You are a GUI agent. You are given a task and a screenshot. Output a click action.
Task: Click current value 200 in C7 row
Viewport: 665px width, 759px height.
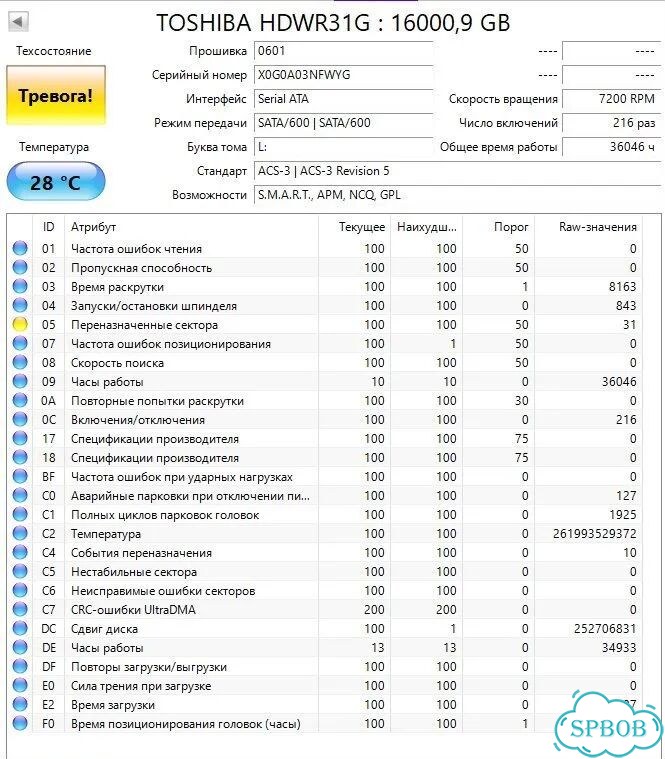pos(374,609)
